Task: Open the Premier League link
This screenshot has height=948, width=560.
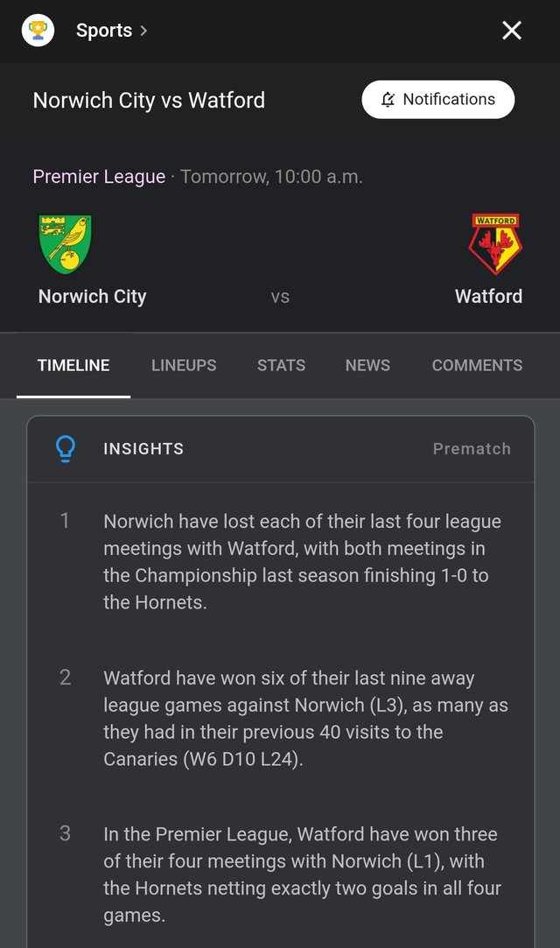Action: click(x=99, y=177)
